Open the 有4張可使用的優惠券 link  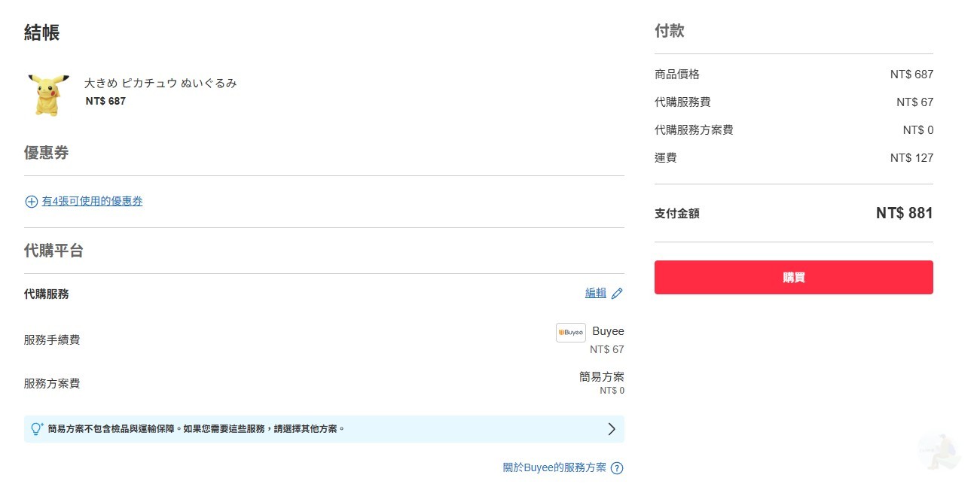(x=92, y=201)
